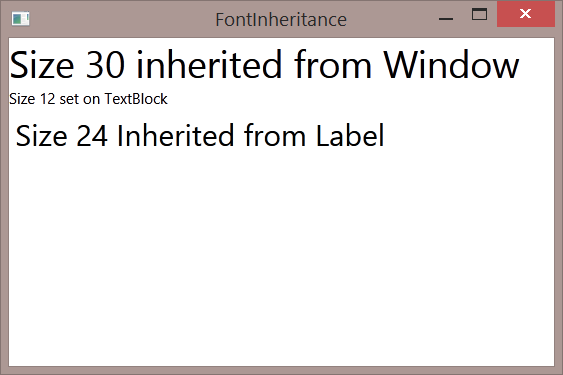563x375 pixels.
Task: Click the FontInheritance title text
Action: point(281,20)
